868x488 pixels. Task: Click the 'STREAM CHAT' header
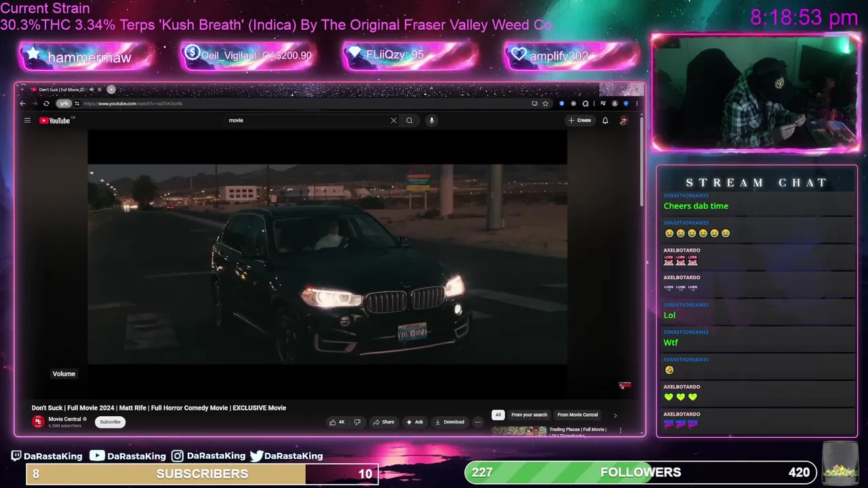(x=757, y=183)
